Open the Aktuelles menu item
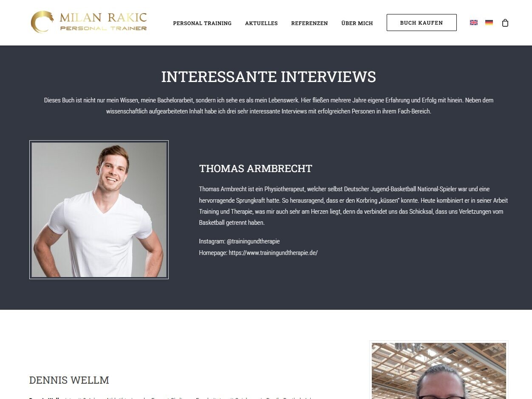The image size is (532, 399). point(261,23)
